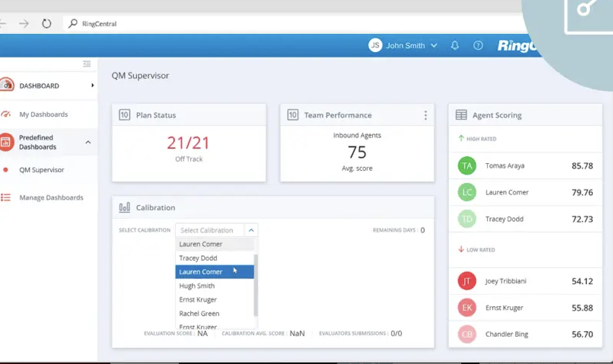This screenshot has height=364, width=613.
Task: Click the Dashboard gauge icon
Action: [6, 85]
